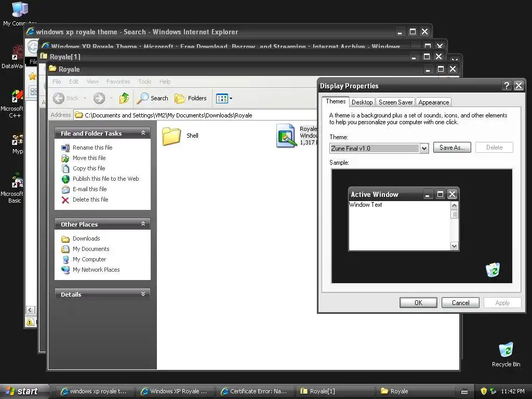Image resolution: width=532 pixels, height=399 pixels.
Task: Open the File menu in Royale window
Action: point(57,82)
